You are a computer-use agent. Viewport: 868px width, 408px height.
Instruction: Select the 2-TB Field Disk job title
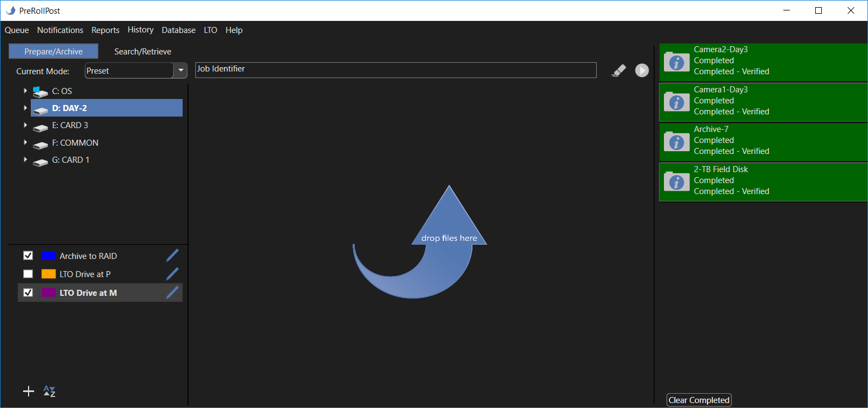coord(721,169)
